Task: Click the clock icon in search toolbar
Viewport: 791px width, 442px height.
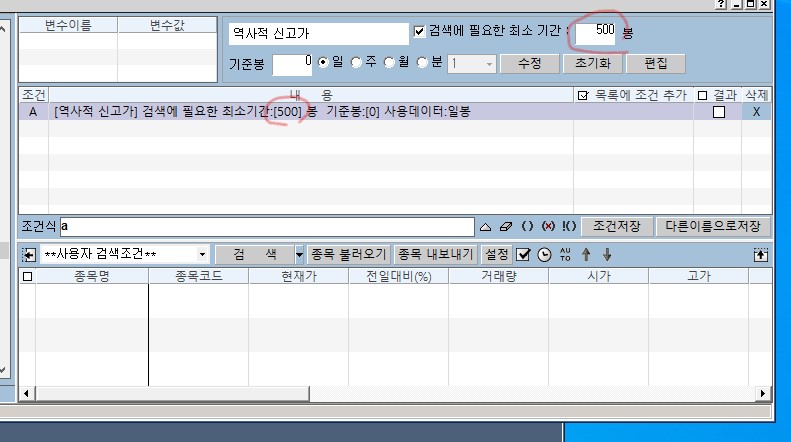Action: [x=544, y=255]
